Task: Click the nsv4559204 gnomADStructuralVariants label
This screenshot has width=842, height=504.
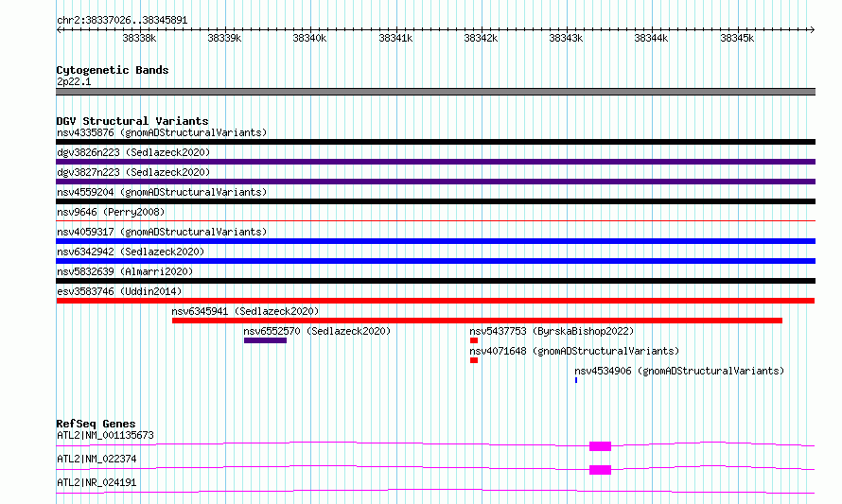Action: 162,192
